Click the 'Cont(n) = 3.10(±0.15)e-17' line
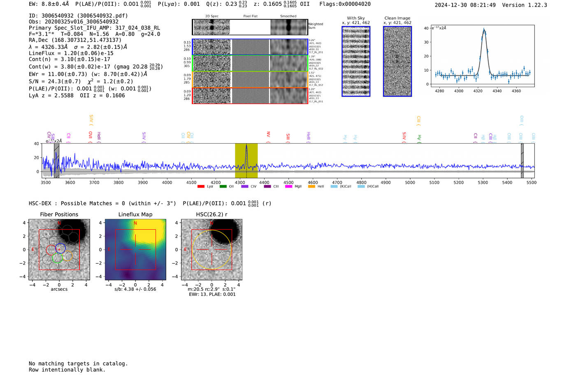The height and width of the screenshot is (392, 576). (x=70, y=59)
